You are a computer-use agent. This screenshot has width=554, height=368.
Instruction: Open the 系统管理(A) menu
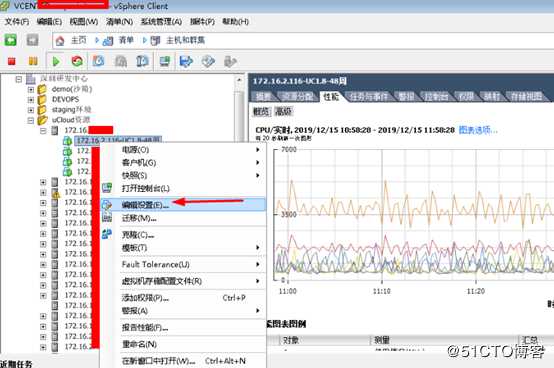(161, 22)
